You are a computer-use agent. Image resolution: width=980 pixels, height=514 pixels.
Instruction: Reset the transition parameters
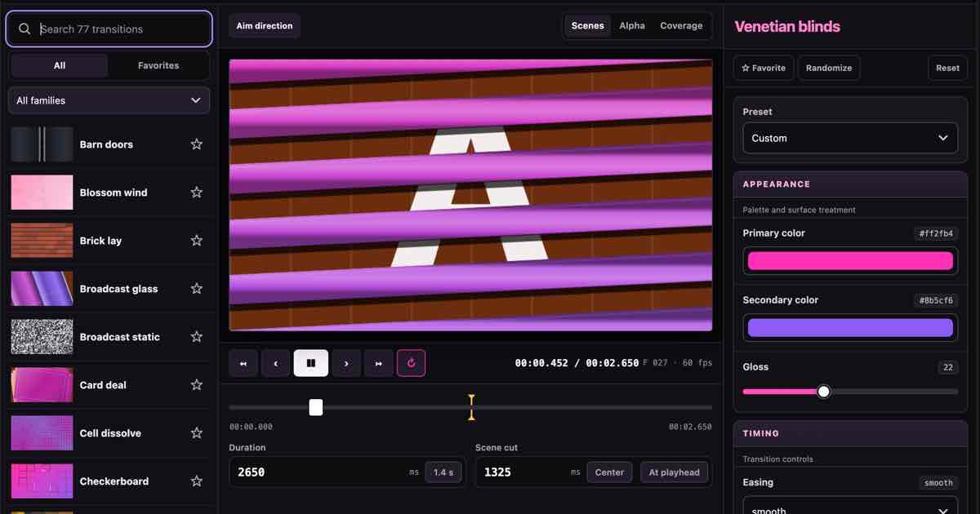[x=947, y=69]
